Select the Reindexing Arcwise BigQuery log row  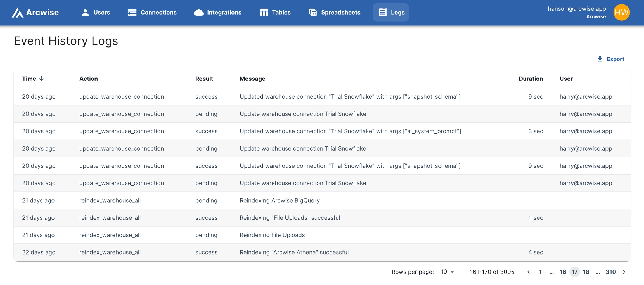(280, 200)
